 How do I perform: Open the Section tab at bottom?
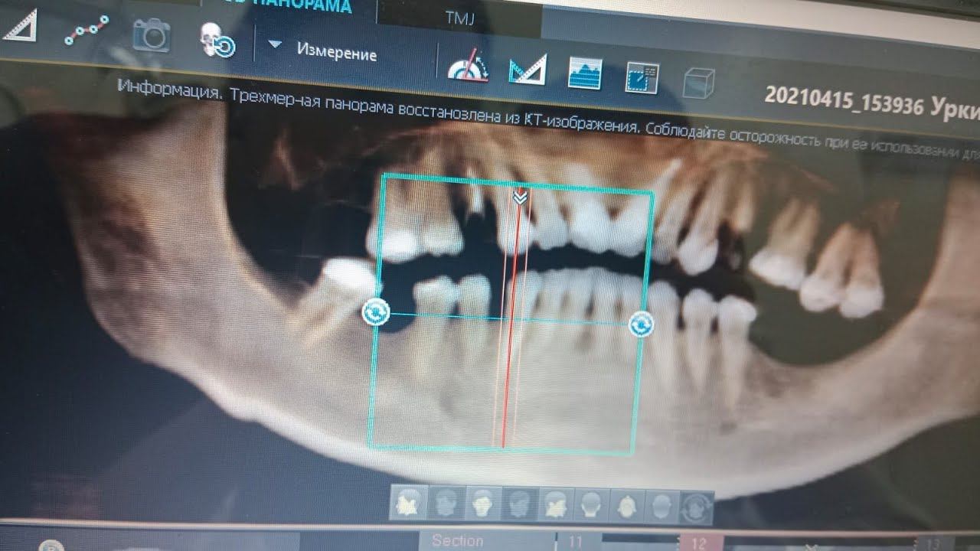tap(458, 540)
